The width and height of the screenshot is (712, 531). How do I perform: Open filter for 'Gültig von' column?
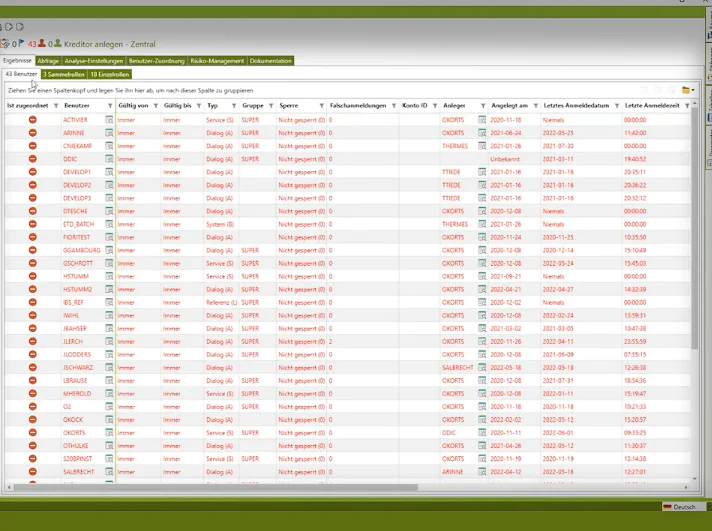tap(155, 106)
